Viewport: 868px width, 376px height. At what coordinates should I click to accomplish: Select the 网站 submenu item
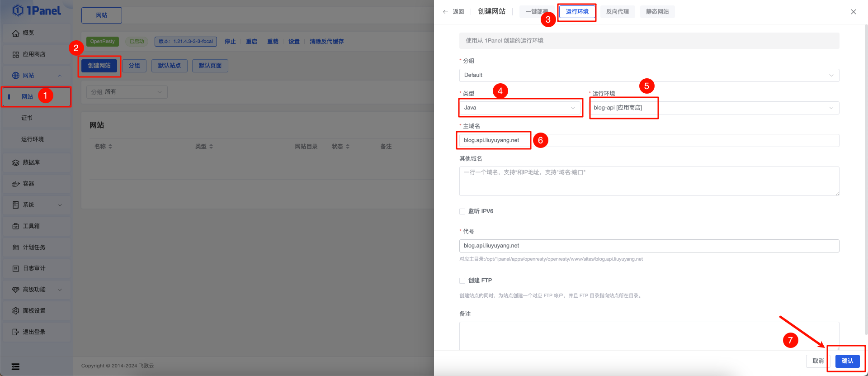(36, 97)
